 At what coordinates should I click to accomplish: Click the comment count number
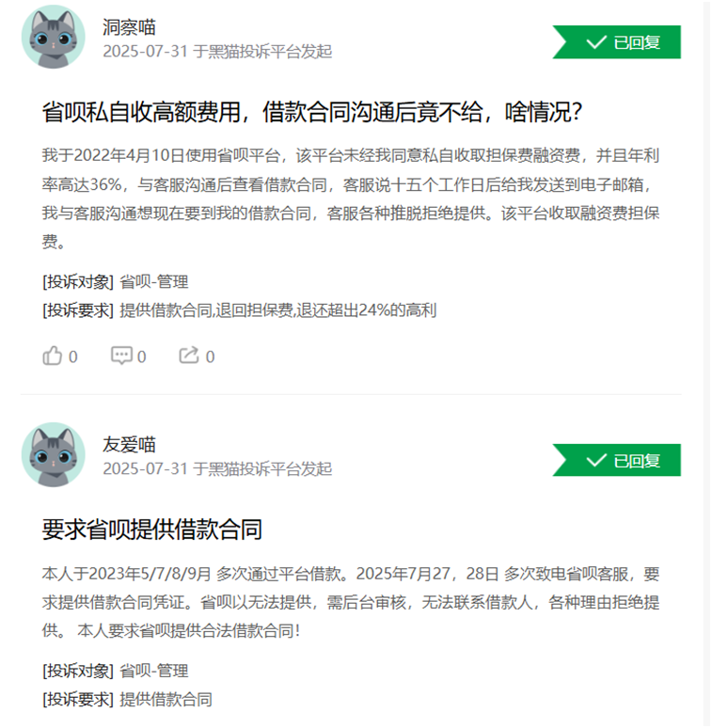pyautogui.click(x=142, y=356)
